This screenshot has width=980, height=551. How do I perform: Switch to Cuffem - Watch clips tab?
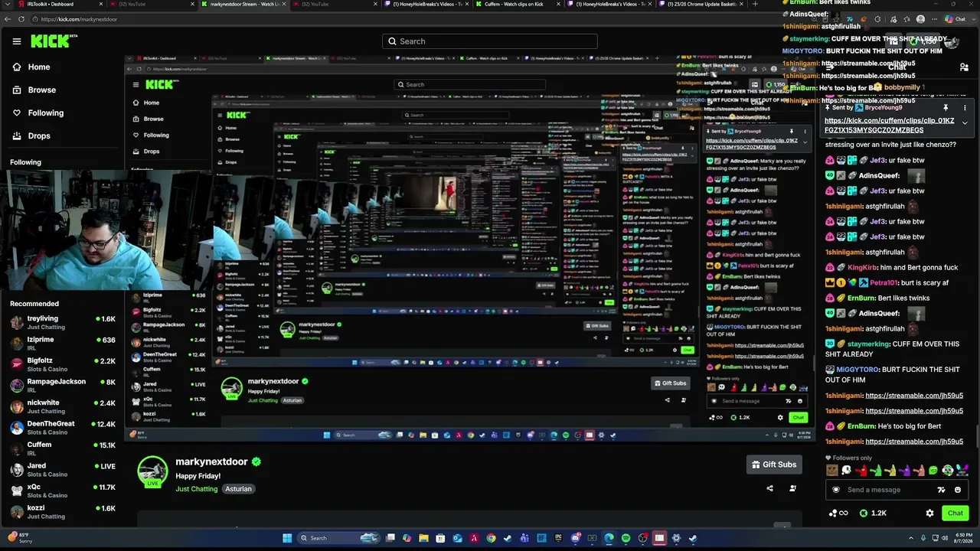[x=517, y=5]
